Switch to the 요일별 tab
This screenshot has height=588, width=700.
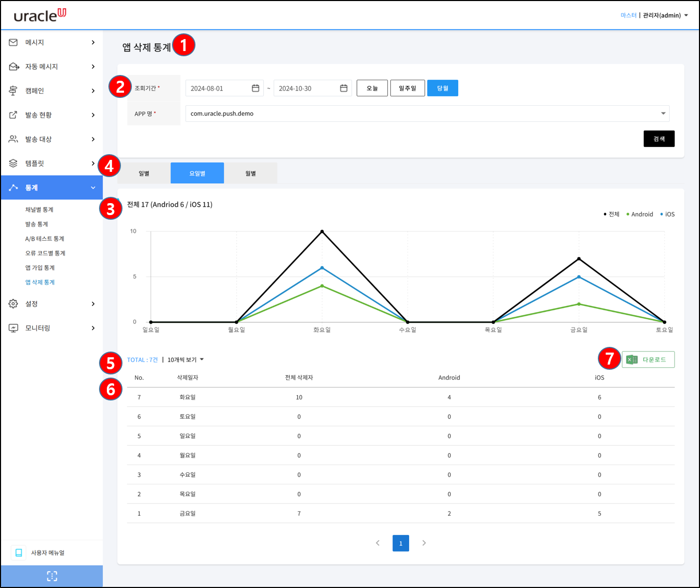click(x=197, y=173)
